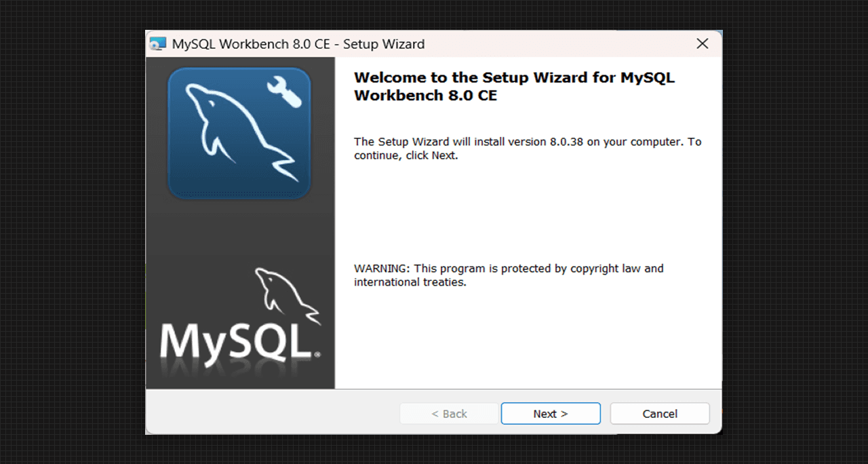Click the large MySQL wordmark on the banner
Screen dimensions: 868x464
tap(235, 341)
